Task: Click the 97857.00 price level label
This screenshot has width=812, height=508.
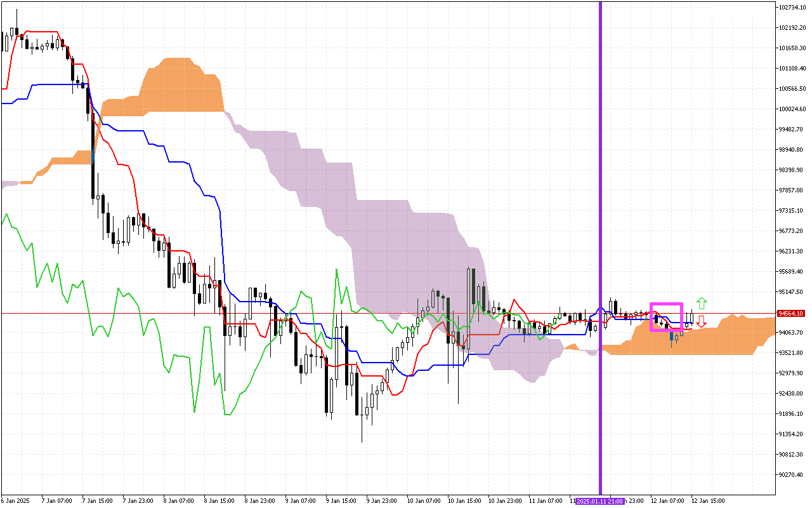Action: point(792,190)
